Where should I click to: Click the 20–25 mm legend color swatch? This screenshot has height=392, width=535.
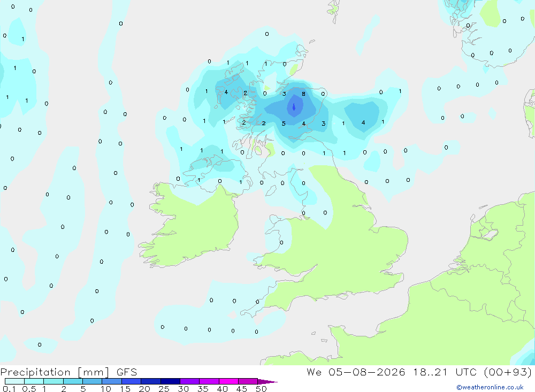(151, 381)
